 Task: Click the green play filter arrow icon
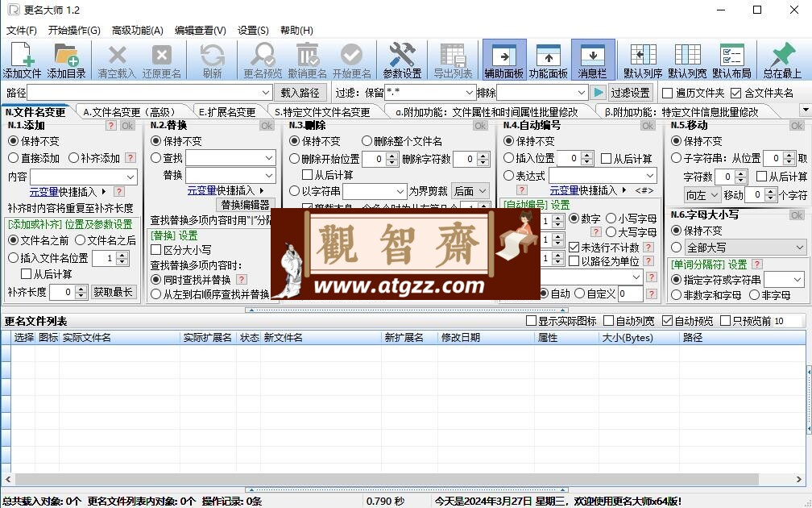(598, 93)
